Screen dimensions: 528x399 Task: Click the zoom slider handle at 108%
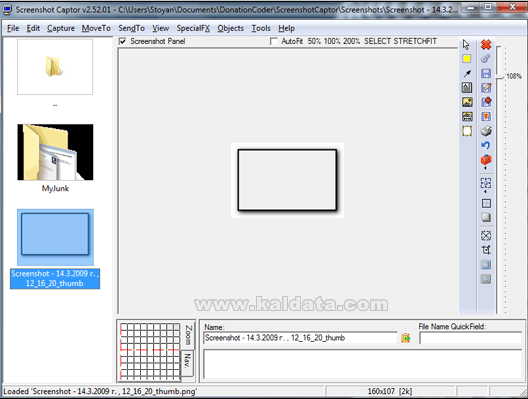pos(500,78)
